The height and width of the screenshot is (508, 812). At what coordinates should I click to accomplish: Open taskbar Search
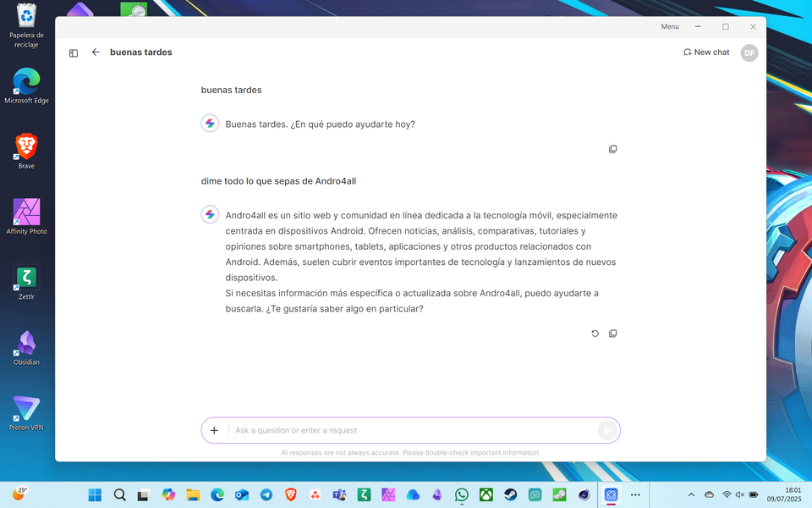119,495
